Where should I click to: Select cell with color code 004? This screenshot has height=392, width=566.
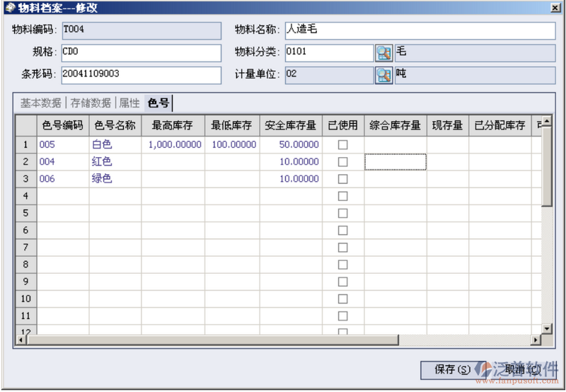[63, 162]
